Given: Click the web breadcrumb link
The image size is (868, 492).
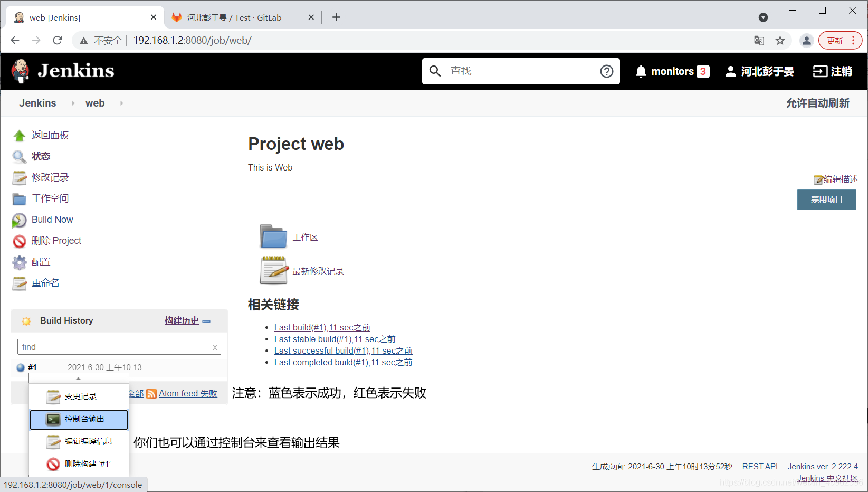Looking at the screenshot, I should (x=95, y=103).
